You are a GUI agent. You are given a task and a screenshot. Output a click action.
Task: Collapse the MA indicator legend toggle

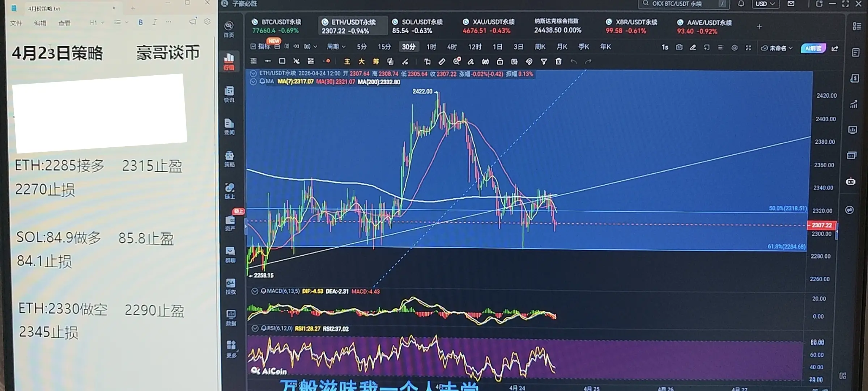pyautogui.click(x=253, y=82)
